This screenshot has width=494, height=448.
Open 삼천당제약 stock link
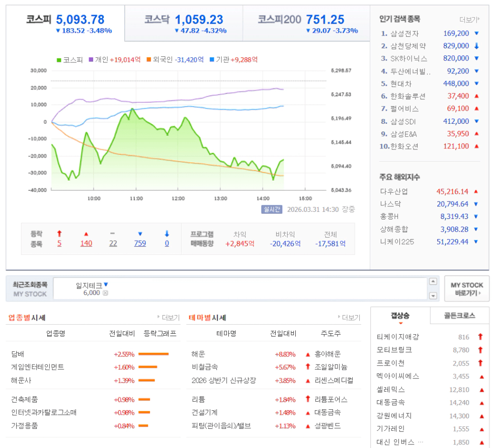point(408,46)
